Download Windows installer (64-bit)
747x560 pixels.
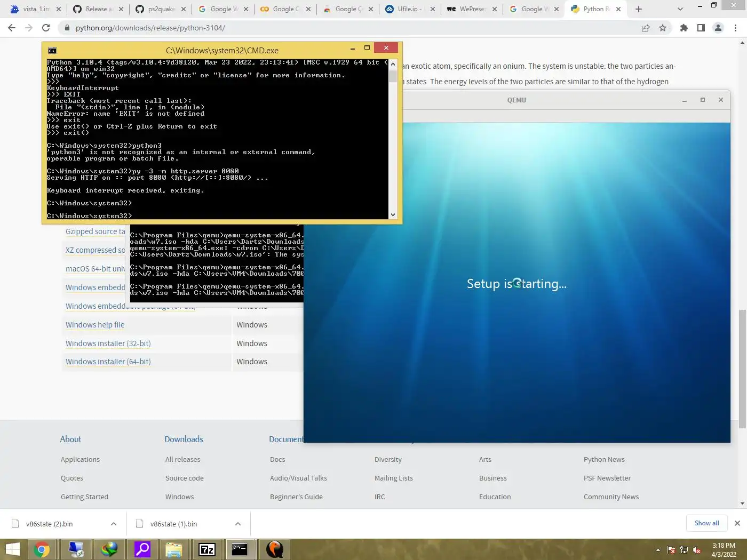(108, 362)
